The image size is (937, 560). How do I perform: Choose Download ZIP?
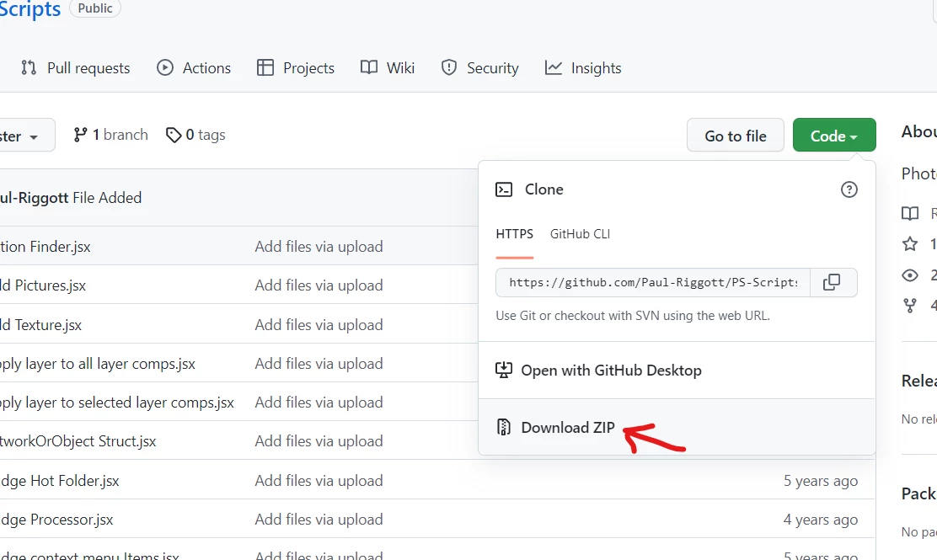coord(677,428)
